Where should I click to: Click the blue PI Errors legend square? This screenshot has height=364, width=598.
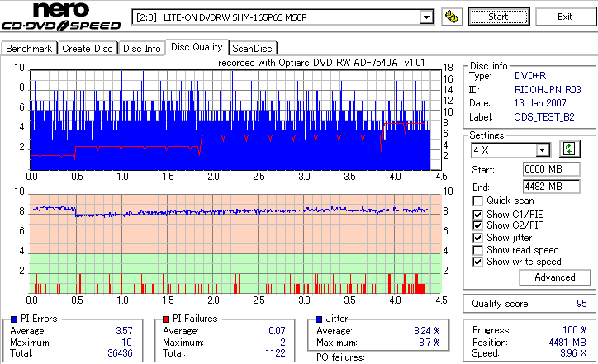click(x=14, y=319)
